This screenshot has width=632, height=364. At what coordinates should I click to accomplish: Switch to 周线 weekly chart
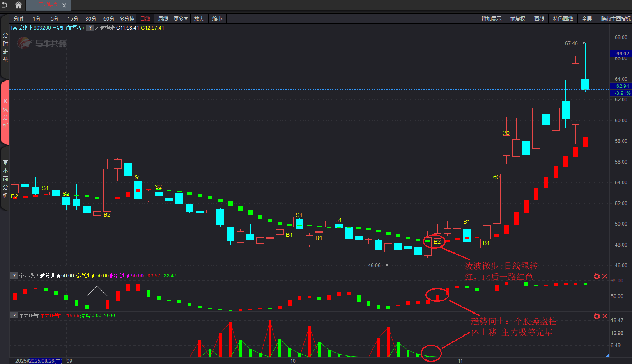tap(163, 19)
